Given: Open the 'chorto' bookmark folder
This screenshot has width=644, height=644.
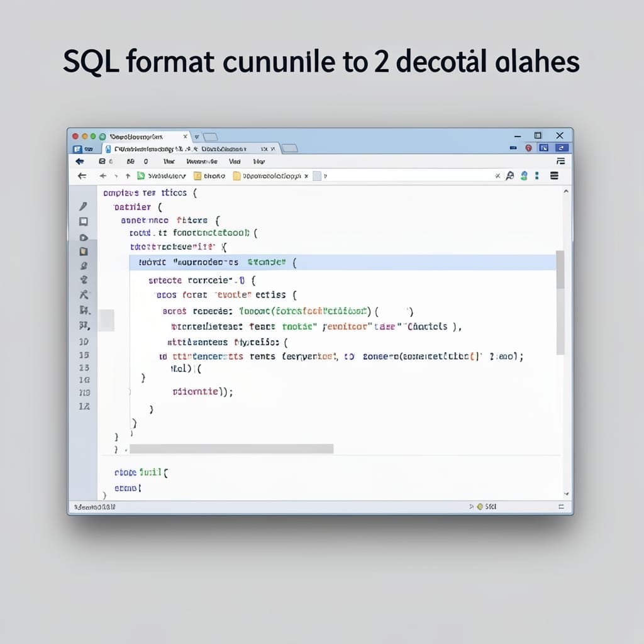Looking at the screenshot, I should coord(209,176).
